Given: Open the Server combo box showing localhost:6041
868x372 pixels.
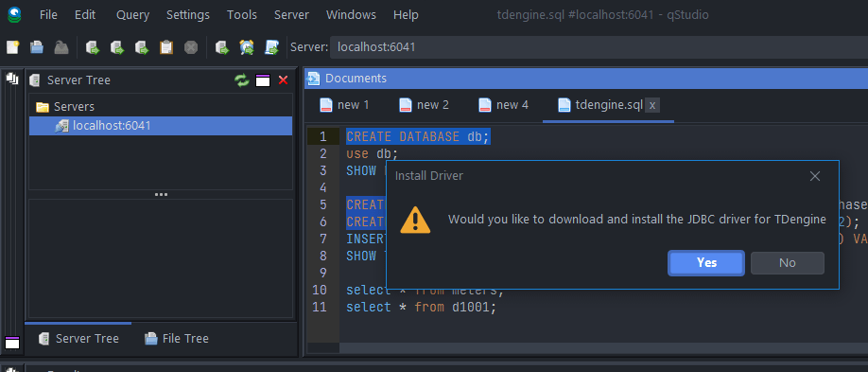Looking at the screenshot, I should click(599, 47).
